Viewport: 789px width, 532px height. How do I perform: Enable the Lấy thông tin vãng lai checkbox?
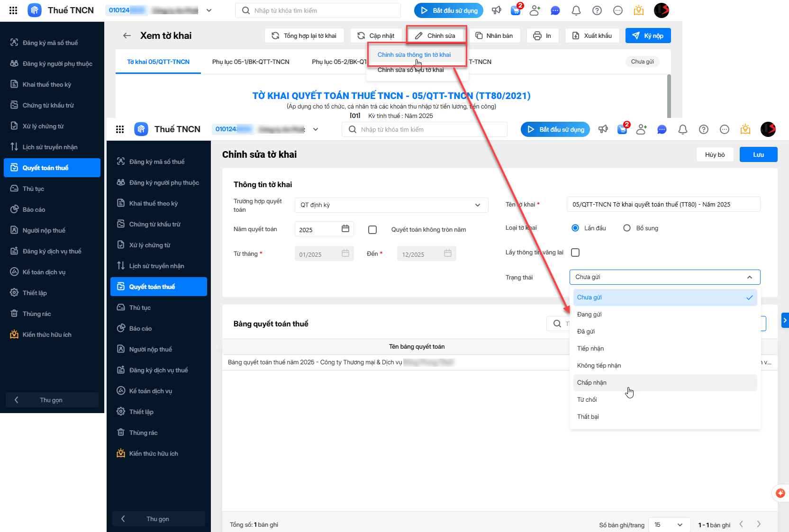click(x=575, y=252)
